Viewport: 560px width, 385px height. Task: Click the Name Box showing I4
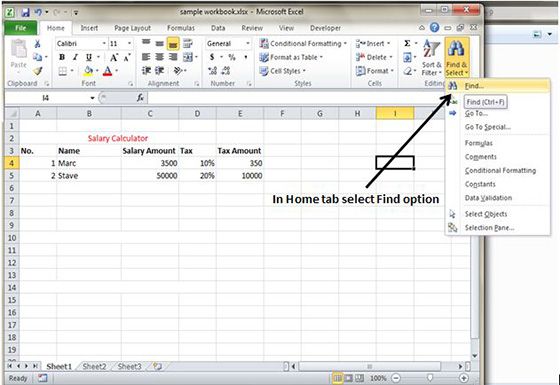click(46, 98)
